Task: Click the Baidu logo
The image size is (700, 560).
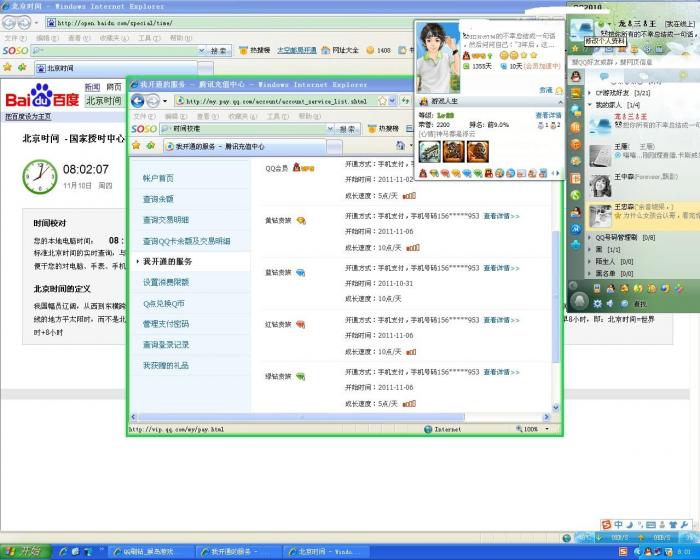Action: (42, 96)
